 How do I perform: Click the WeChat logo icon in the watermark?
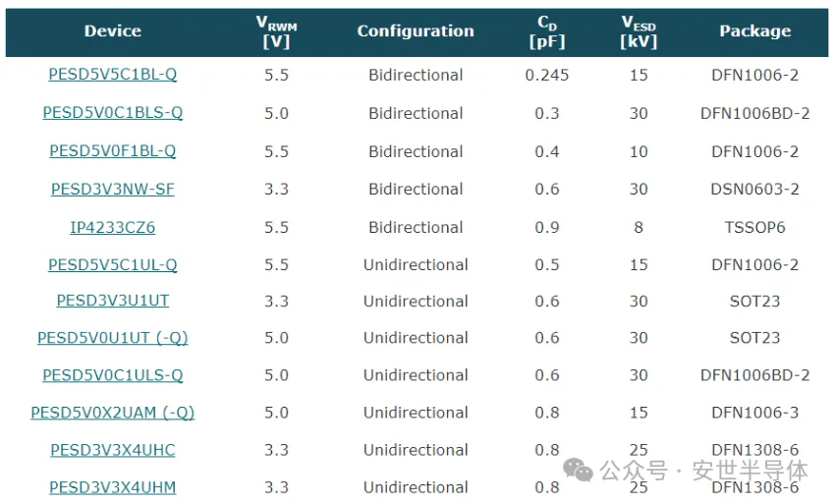585,471
